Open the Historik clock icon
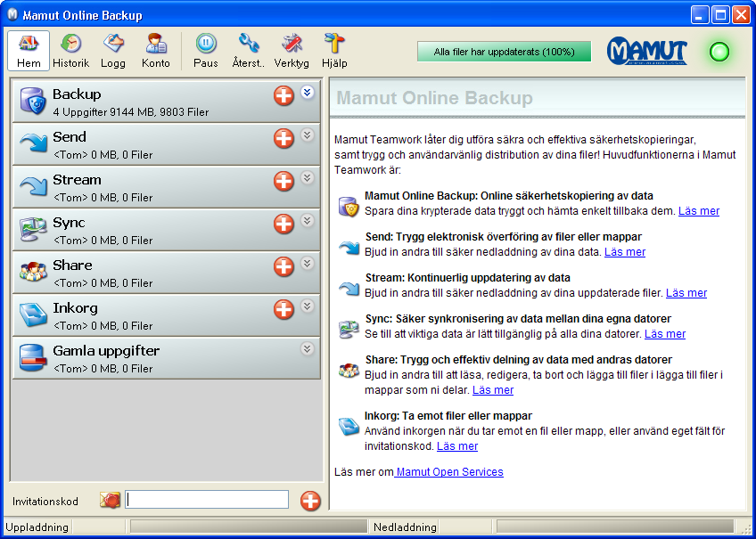756x539 pixels. tap(71, 44)
